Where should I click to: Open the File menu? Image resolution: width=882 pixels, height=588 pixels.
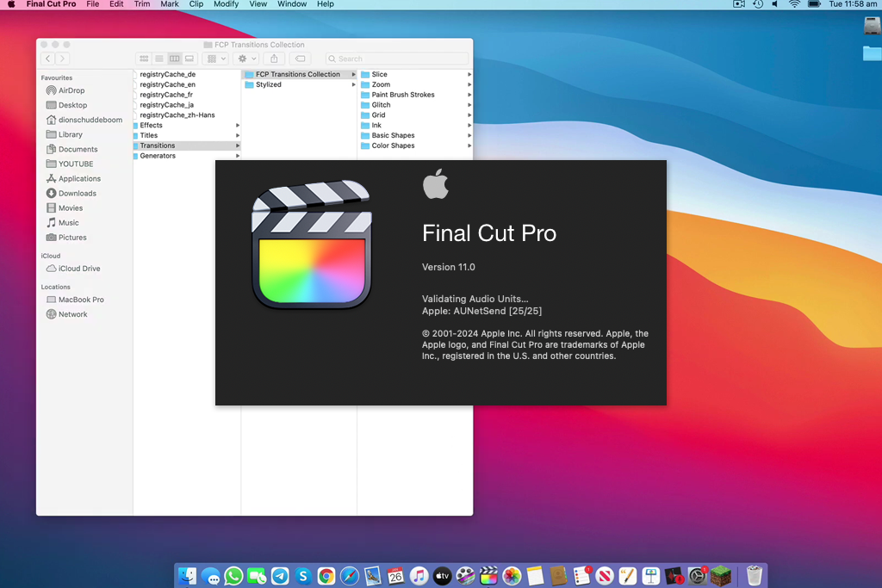pyautogui.click(x=93, y=4)
